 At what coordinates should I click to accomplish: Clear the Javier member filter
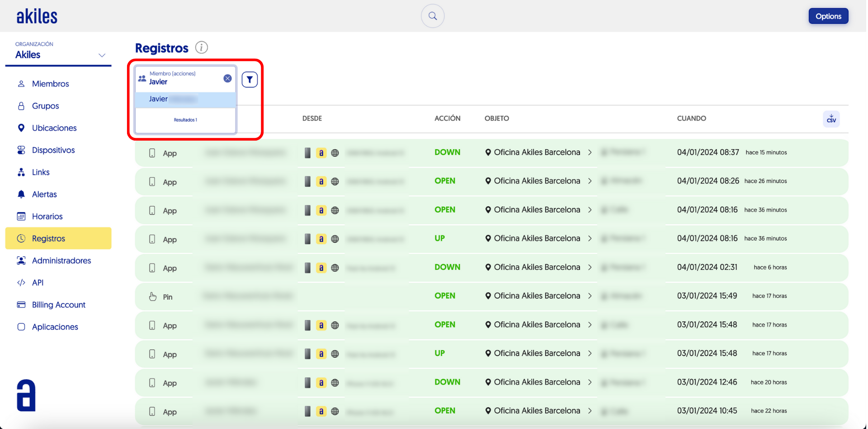(227, 79)
